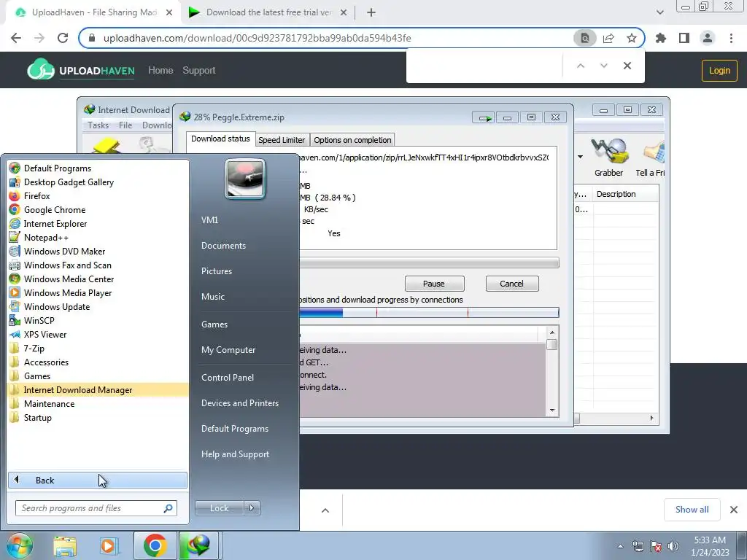This screenshot has height=560, width=747.
Task: Open Music from the Start menu
Action: click(213, 296)
